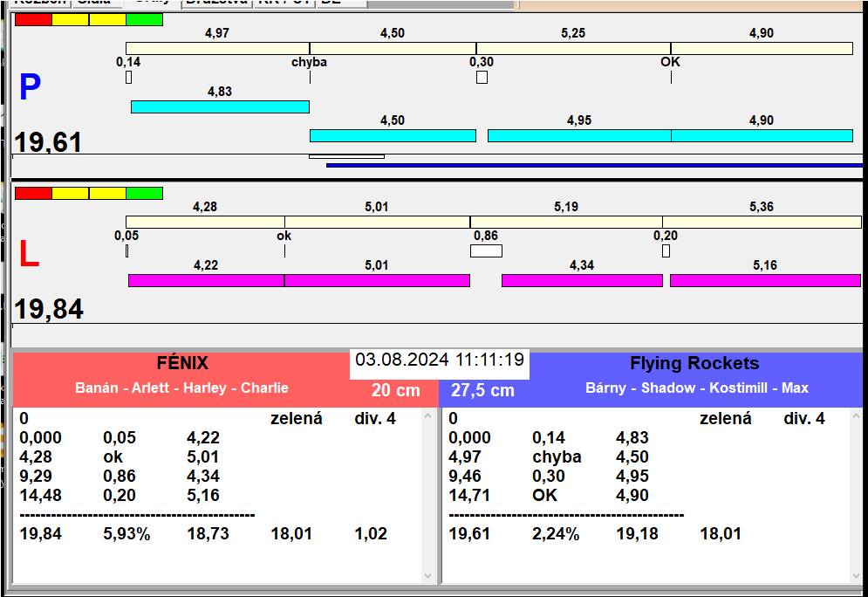Click the blue progress line under lane P
Image resolution: width=868 pixels, height=597 pixels.
(593, 164)
